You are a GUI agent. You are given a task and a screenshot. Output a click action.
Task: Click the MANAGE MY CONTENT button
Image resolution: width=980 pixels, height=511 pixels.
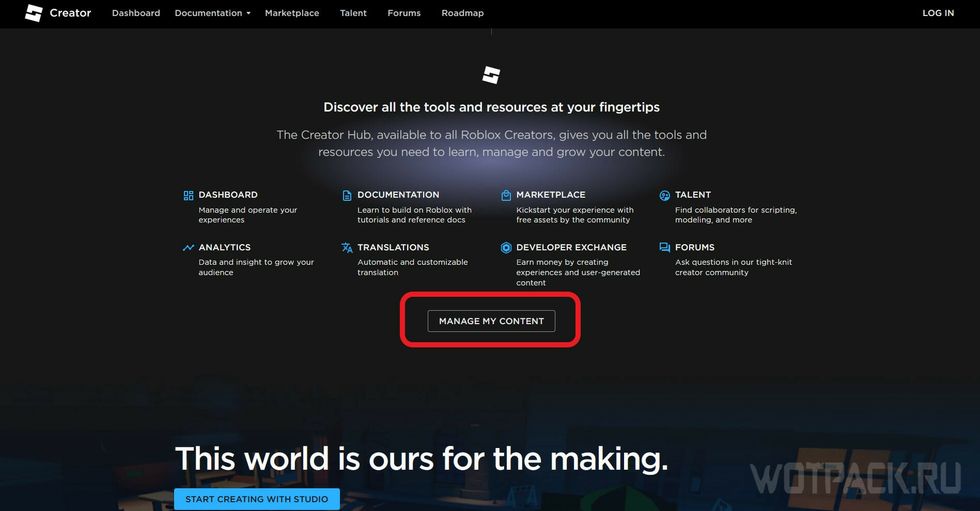tap(491, 321)
